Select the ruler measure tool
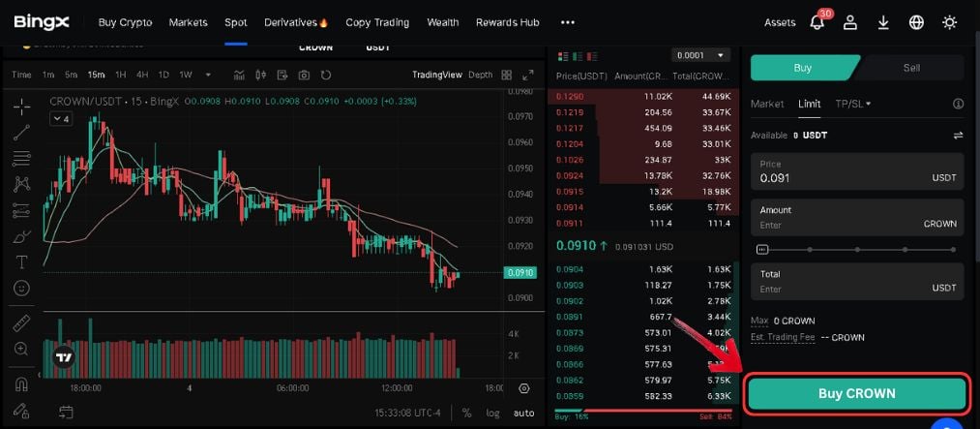Image resolution: width=980 pixels, height=429 pixels. 22,323
